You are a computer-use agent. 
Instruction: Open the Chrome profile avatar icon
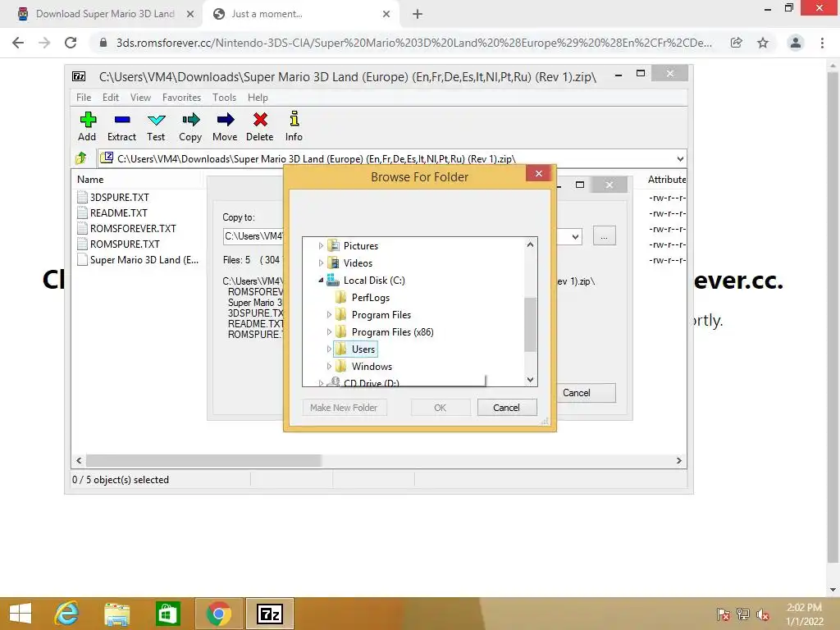pyautogui.click(x=796, y=43)
